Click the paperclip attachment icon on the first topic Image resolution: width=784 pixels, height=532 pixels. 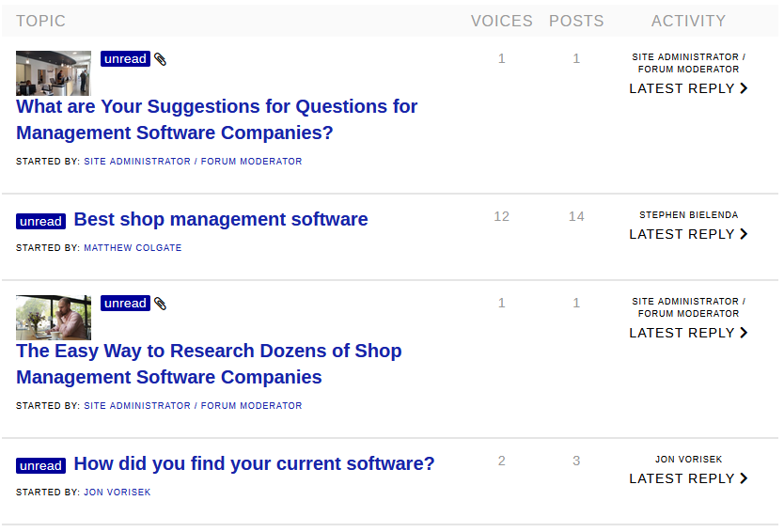(x=160, y=59)
